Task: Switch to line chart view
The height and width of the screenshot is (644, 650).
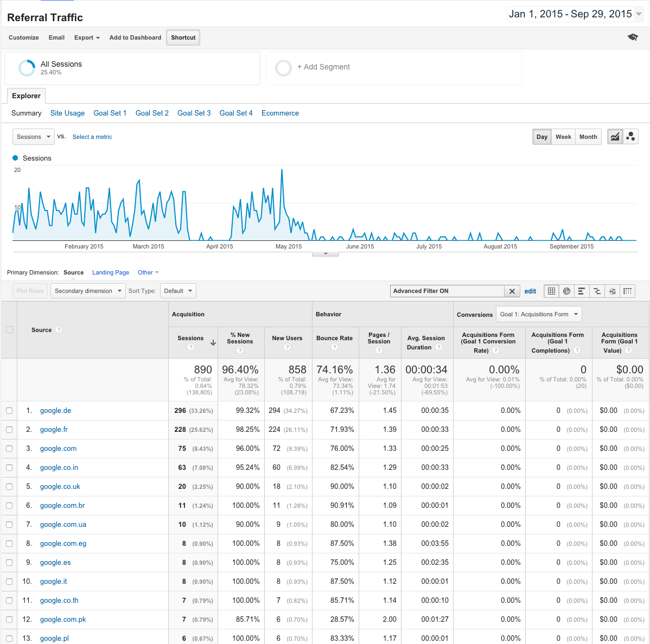Action: 615,137
